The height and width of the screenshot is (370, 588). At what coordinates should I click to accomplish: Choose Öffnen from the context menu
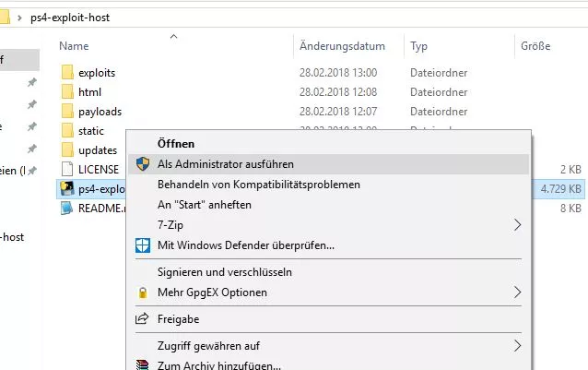click(x=176, y=144)
